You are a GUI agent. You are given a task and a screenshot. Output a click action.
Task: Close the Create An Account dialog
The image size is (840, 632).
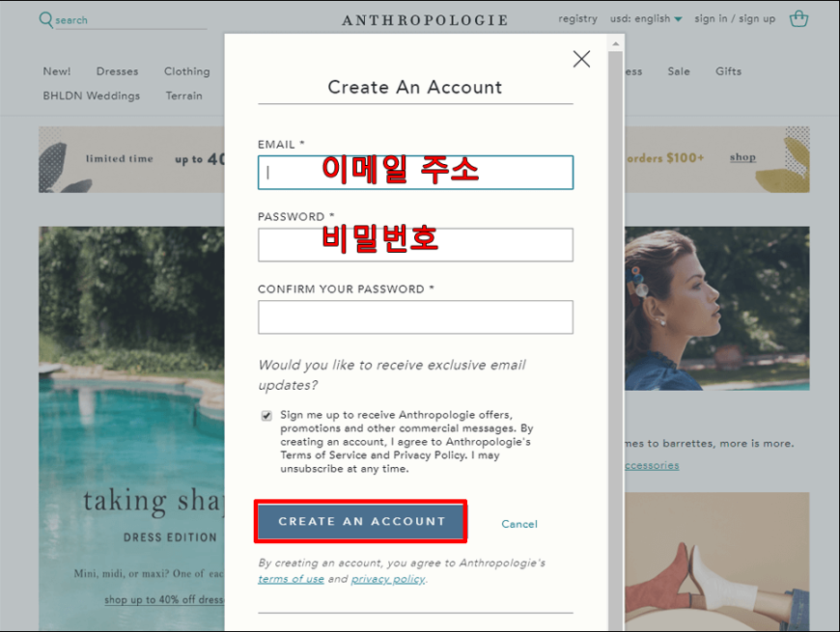tap(581, 59)
